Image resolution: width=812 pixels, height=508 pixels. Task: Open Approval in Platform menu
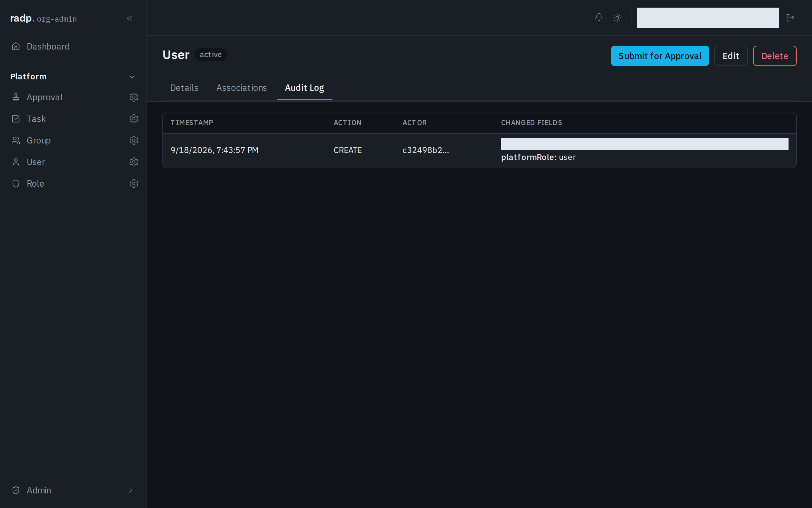point(64,97)
